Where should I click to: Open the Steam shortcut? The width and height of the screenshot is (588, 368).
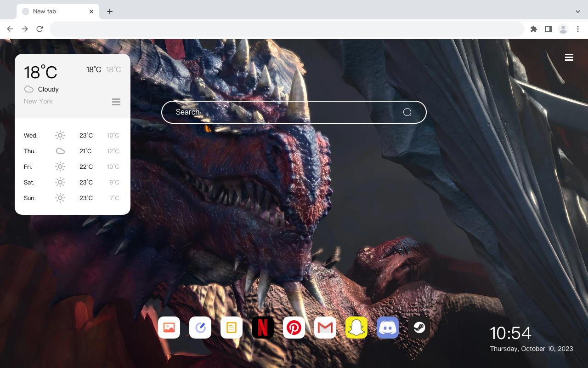[419, 328]
